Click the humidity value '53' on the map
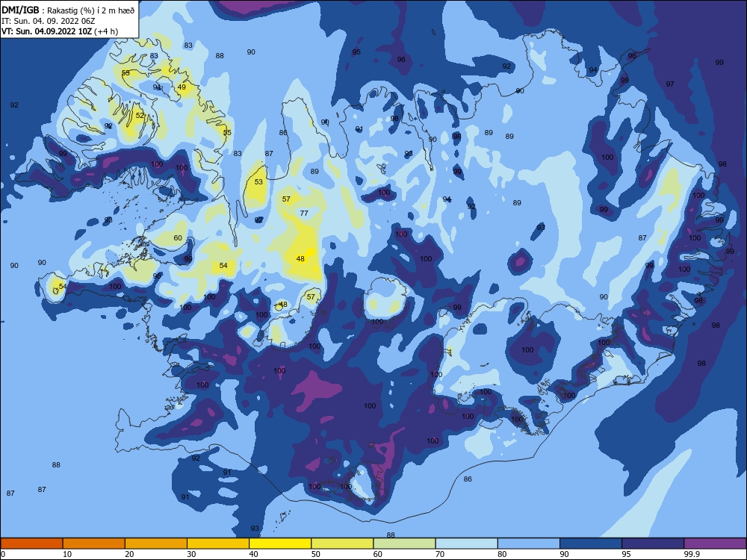 coord(258,182)
